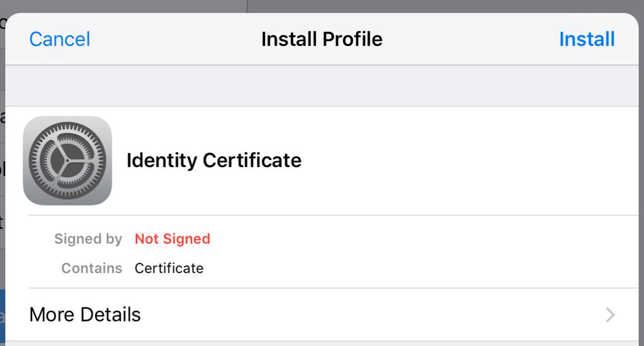Open More Details via the chevron arrow
644x346 pixels.
tap(611, 315)
